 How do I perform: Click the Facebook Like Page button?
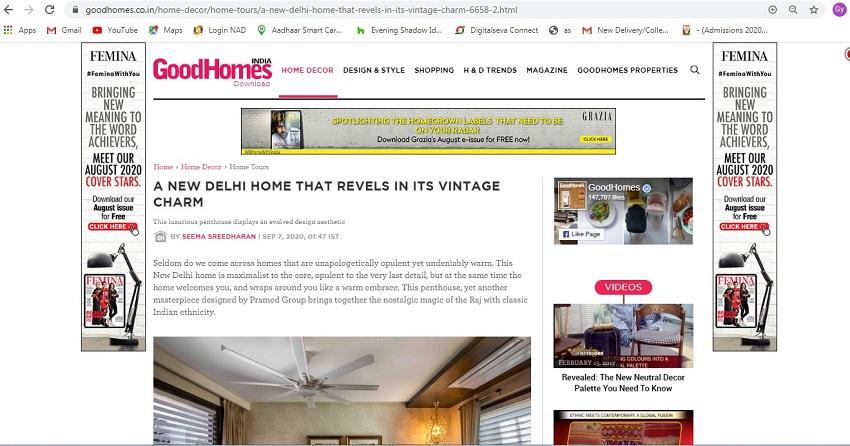(581, 234)
